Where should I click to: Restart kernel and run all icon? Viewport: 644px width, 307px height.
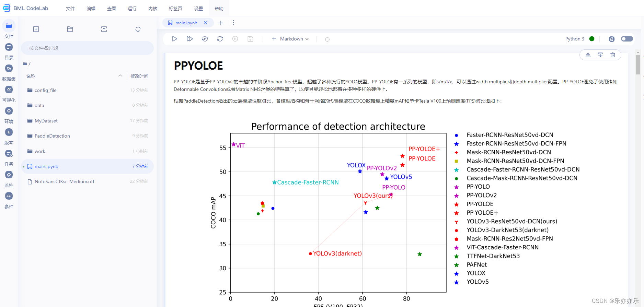(x=205, y=39)
